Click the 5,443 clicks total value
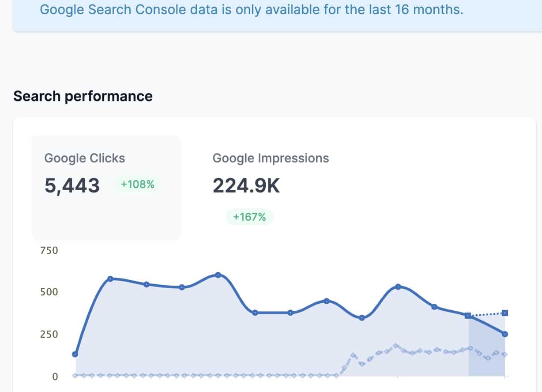The height and width of the screenshot is (392, 542). tap(72, 185)
